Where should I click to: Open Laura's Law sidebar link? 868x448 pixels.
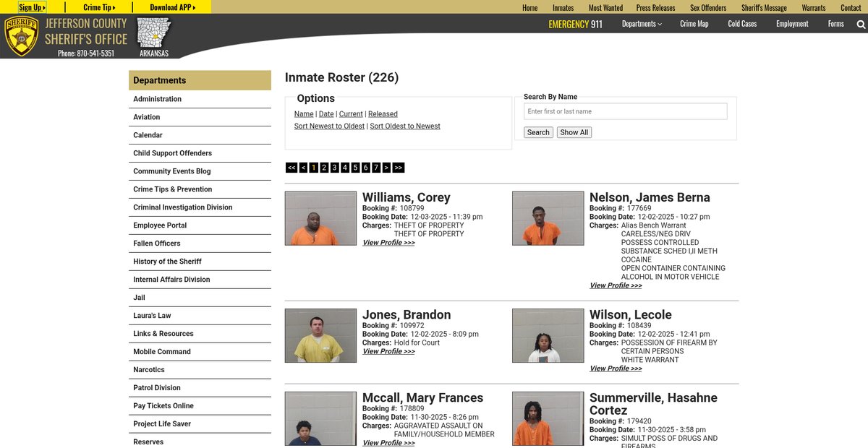coord(200,316)
